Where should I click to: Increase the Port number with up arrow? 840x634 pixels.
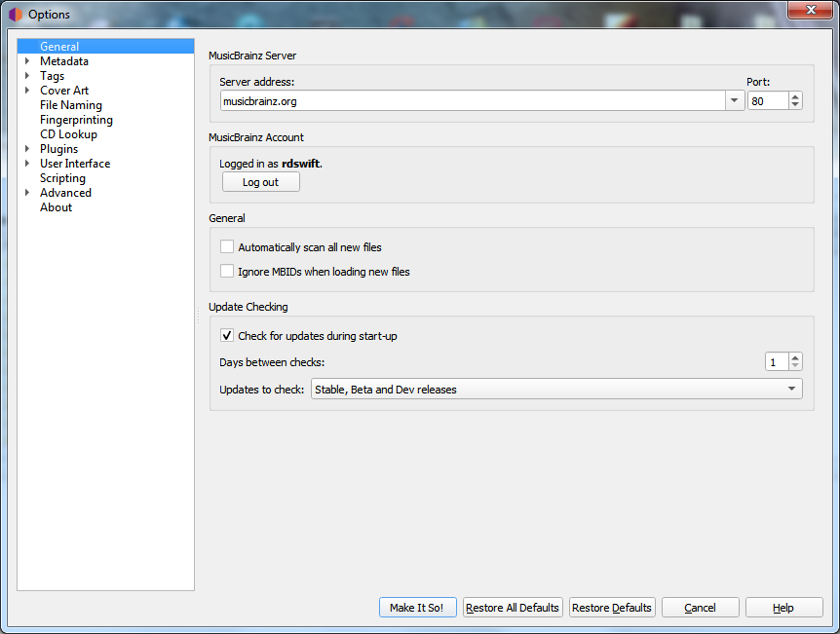coord(795,96)
